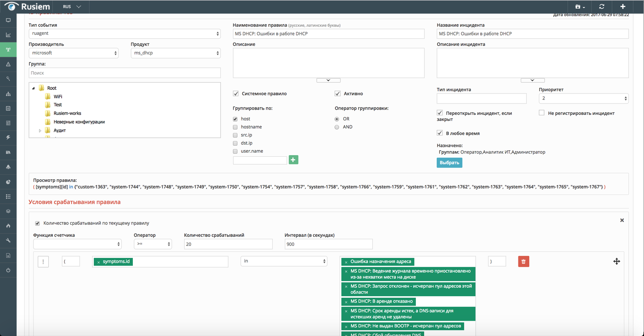This screenshot has height=336, width=644.
Task: Click the plus icon in the top bar
Action: tap(623, 6)
